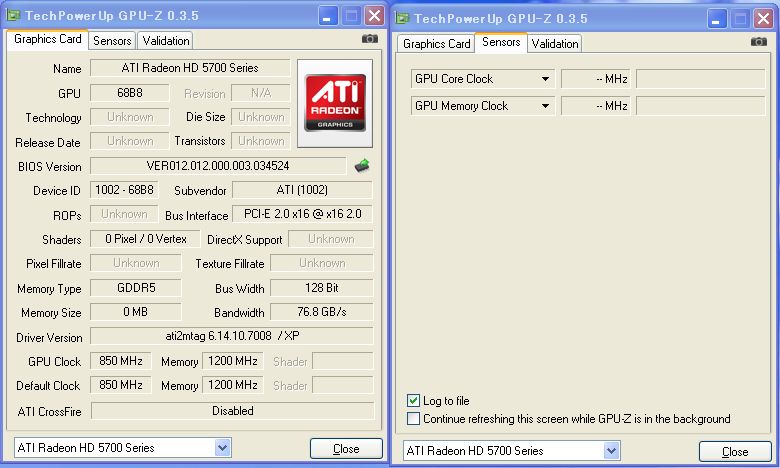Click GPU Core Clock MHz value box

coord(595,79)
